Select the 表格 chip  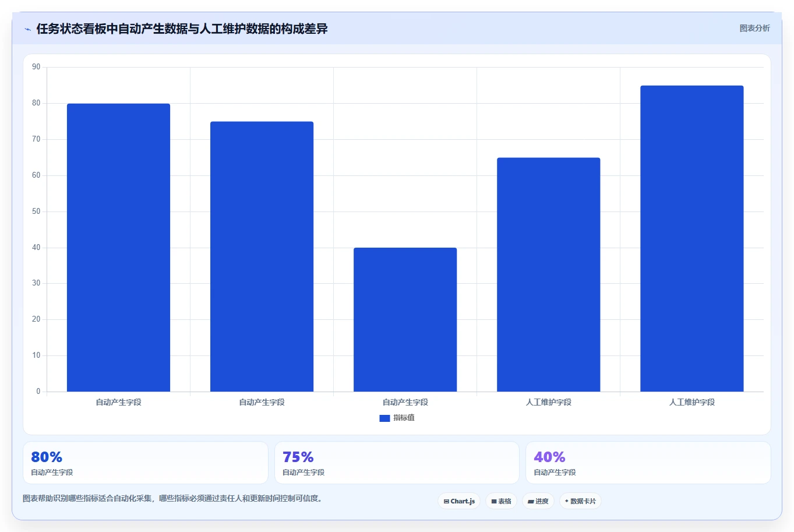pyautogui.click(x=501, y=501)
